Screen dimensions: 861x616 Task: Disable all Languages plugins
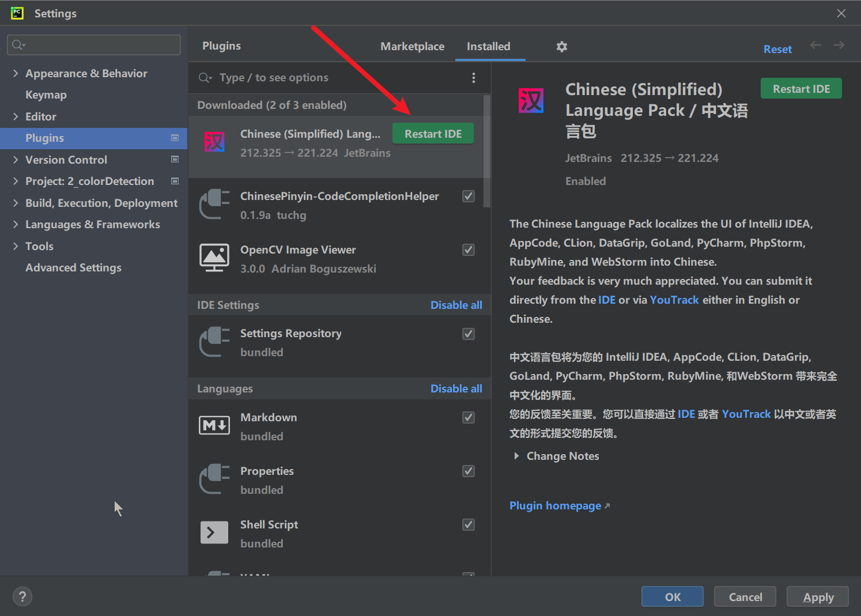(456, 388)
